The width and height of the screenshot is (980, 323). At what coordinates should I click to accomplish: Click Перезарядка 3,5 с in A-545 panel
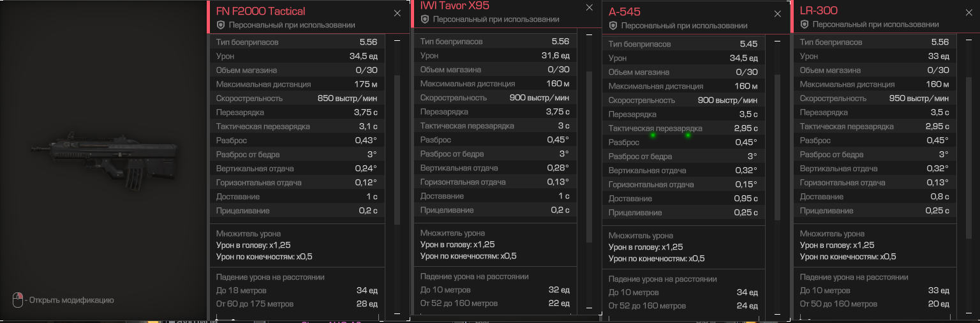683,115
